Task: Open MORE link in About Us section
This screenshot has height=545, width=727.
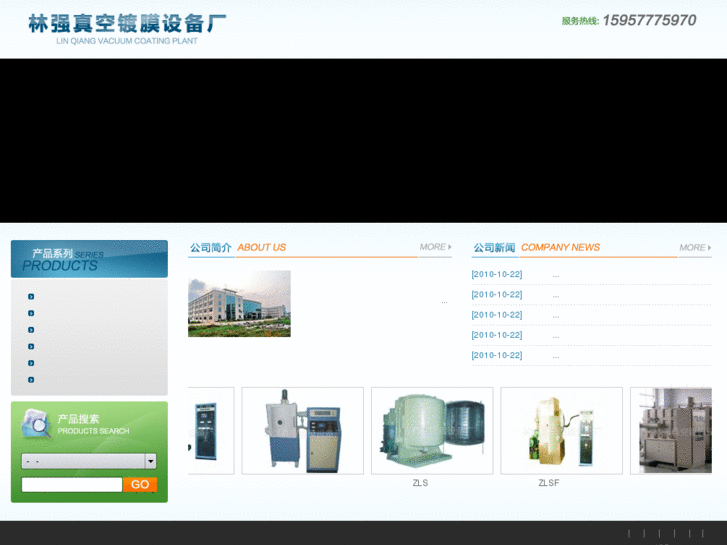Action: (435, 247)
